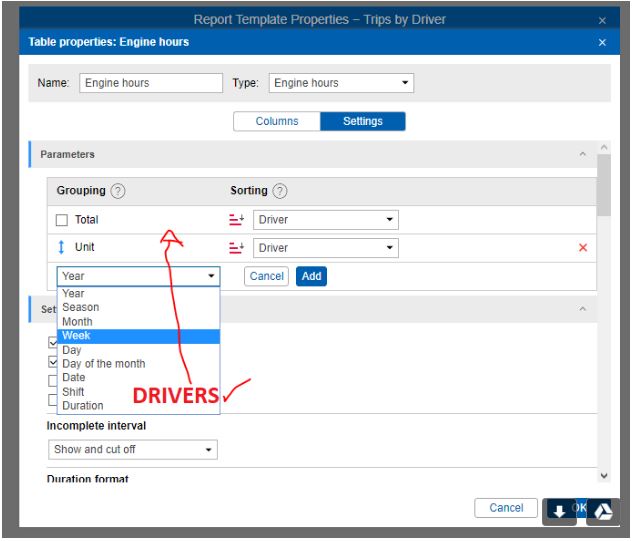Open the Type Engine hours dropdown
The image size is (632, 541).
pos(340,83)
